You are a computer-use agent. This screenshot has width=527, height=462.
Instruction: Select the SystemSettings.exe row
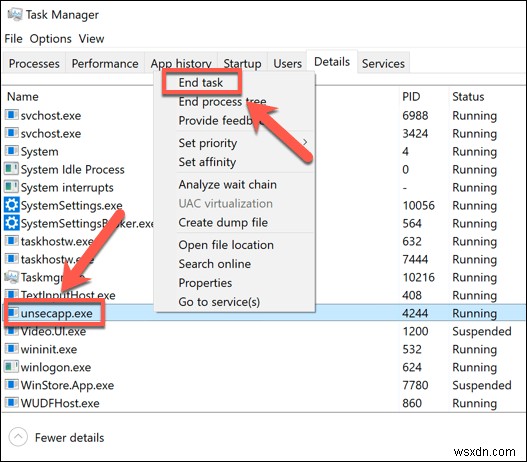click(264, 205)
